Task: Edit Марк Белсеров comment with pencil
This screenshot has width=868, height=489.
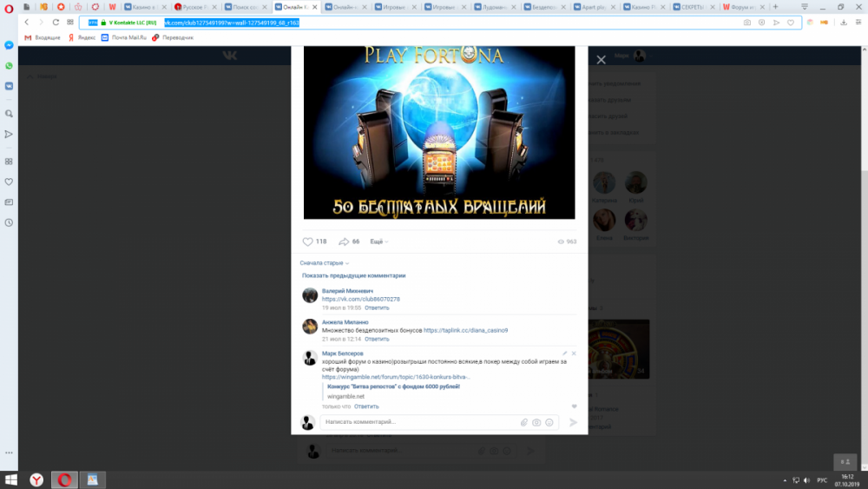Action: coord(565,354)
